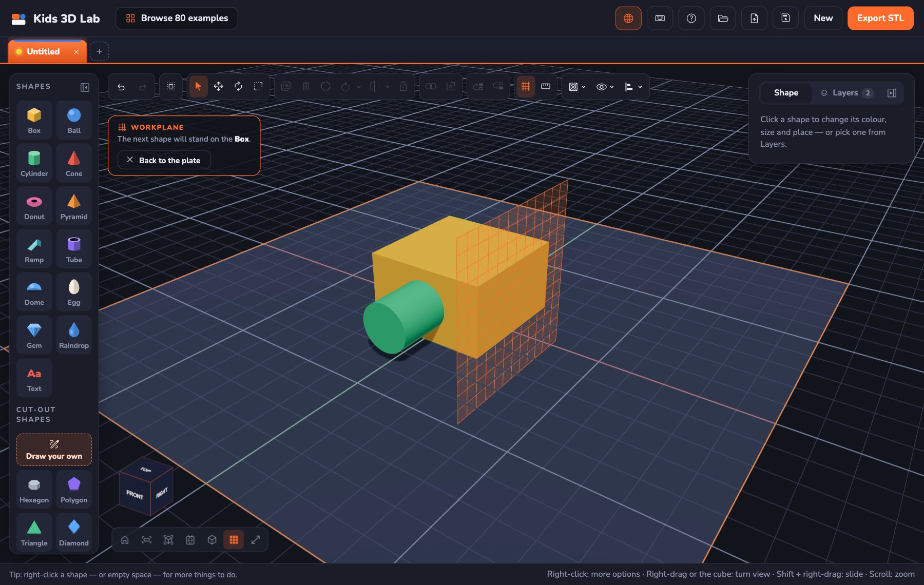Select the Move tool (four-arrow icon)

pos(218,87)
